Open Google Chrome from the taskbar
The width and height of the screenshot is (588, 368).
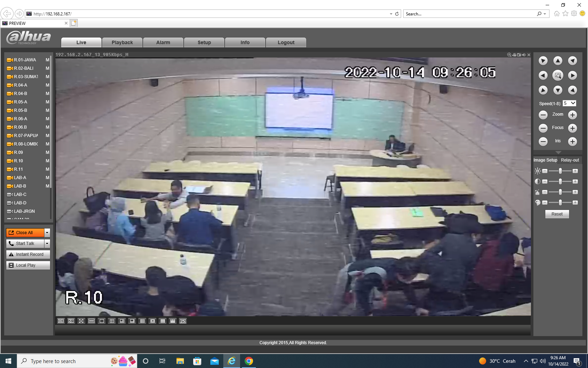click(249, 361)
